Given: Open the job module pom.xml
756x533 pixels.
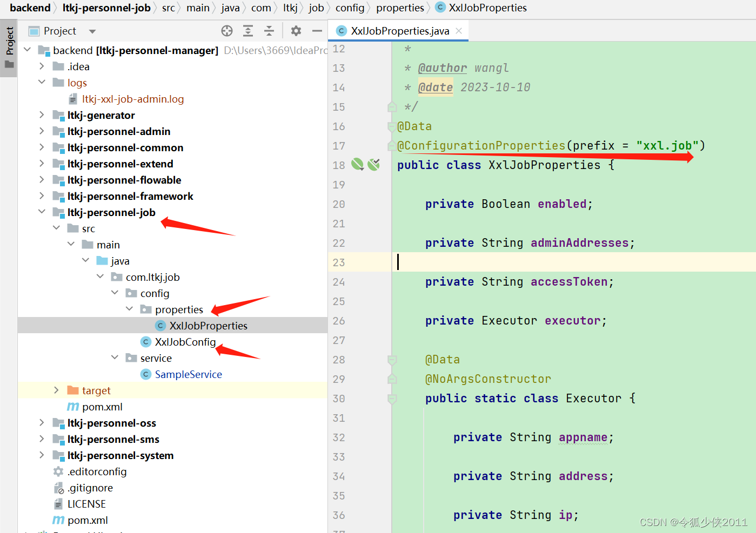Looking at the screenshot, I should pyautogui.click(x=102, y=407).
